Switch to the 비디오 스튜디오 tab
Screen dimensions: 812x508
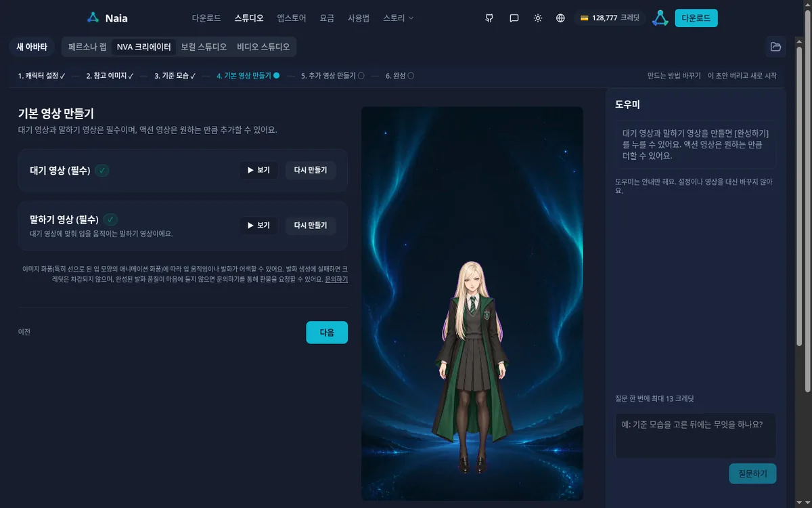pyautogui.click(x=263, y=47)
